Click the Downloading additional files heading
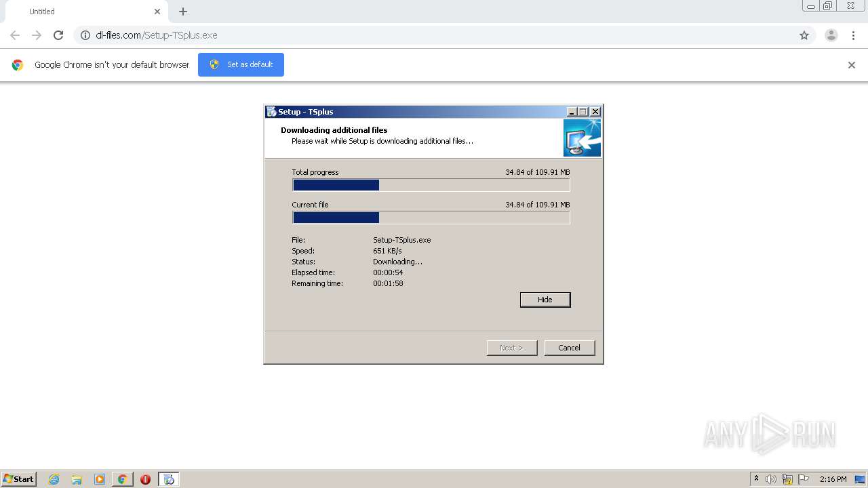 (334, 130)
